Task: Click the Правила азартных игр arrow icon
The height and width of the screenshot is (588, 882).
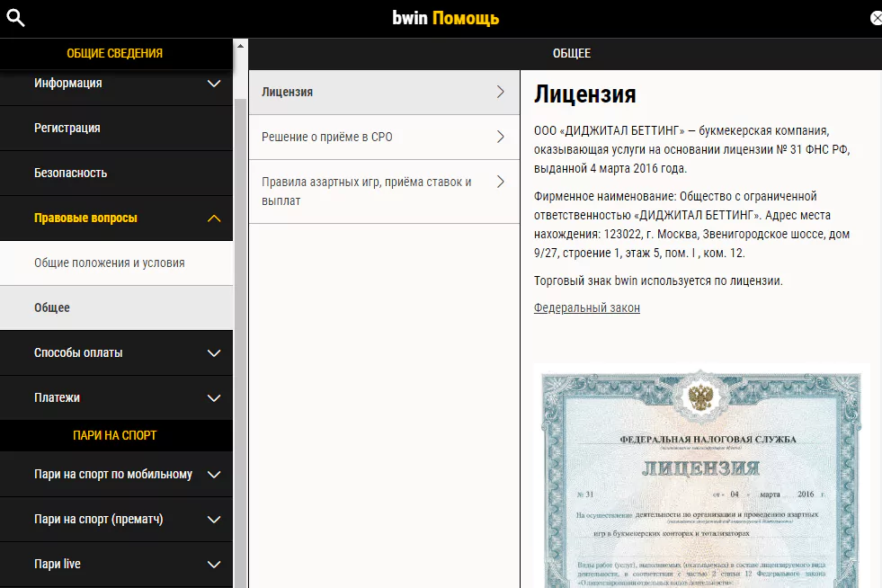Action: (501, 182)
